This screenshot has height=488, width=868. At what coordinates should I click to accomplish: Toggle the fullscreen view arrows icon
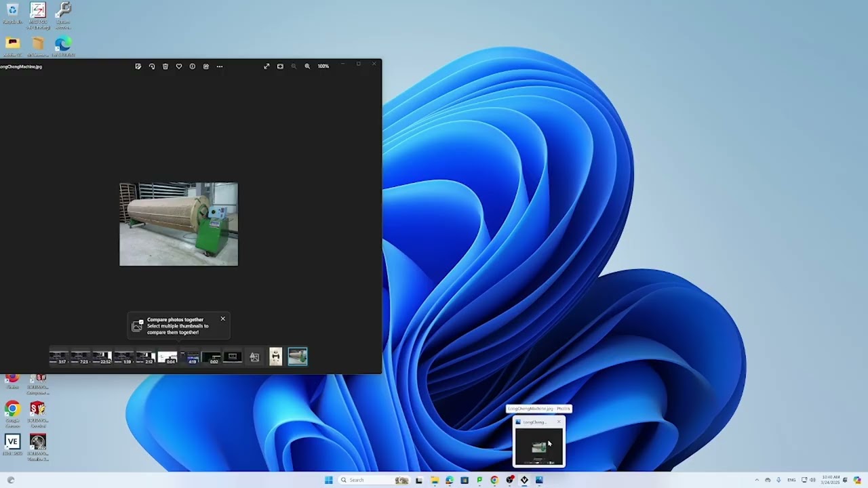tap(267, 66)
